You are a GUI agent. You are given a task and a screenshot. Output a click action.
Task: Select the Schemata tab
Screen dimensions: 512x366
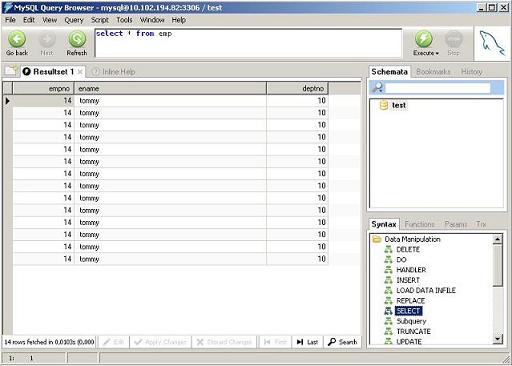[x=389, y=72]
